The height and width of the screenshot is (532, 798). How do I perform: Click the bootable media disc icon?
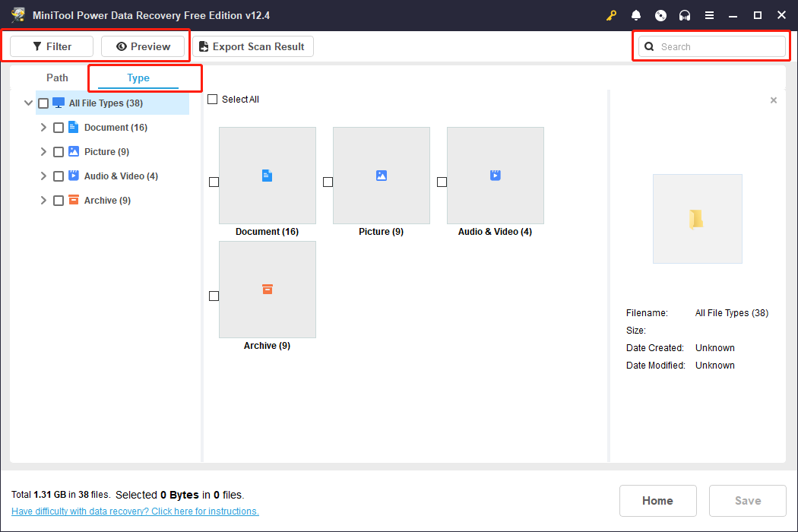coord(660,15)
